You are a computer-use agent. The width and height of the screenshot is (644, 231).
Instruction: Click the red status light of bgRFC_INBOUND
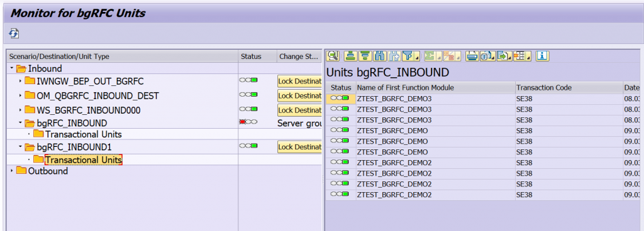point(242,122)
